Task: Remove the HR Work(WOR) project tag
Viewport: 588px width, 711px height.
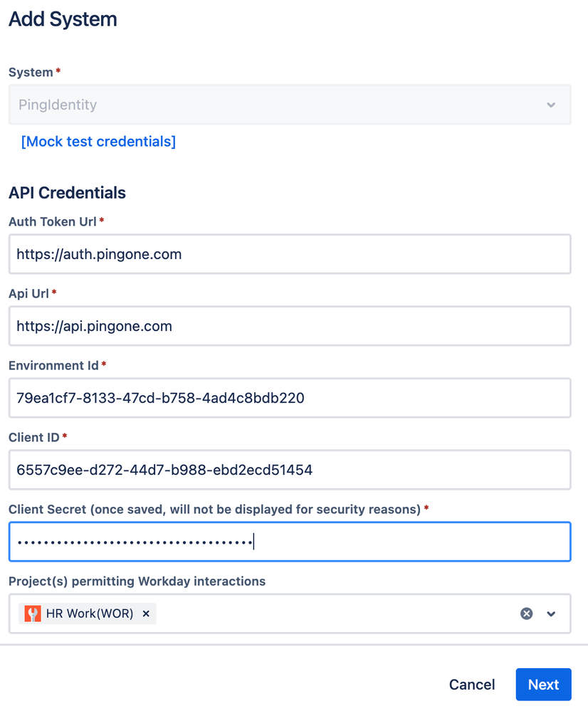Action: click(146, 613)
